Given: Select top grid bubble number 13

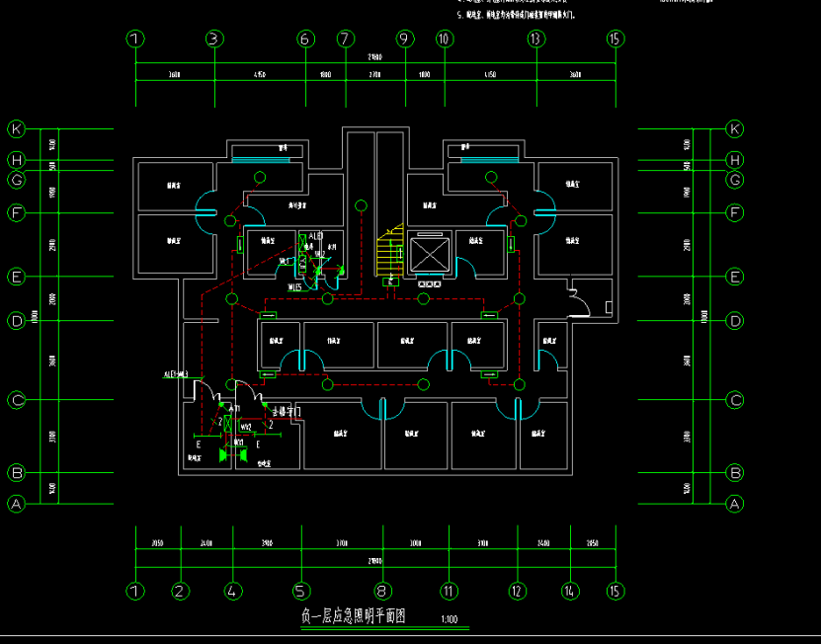Looking at the screenshot, I should pyautogui.click(x=535, y=40).
